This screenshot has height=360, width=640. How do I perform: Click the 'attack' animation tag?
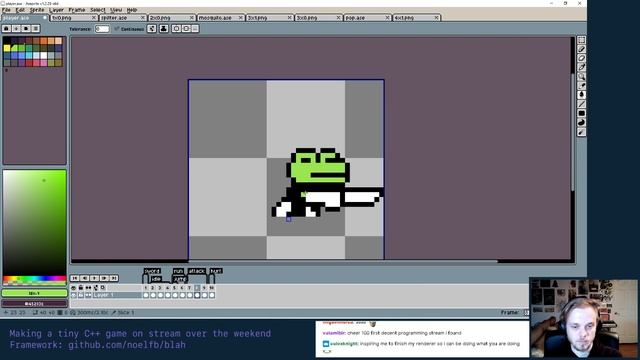[196, 271]
